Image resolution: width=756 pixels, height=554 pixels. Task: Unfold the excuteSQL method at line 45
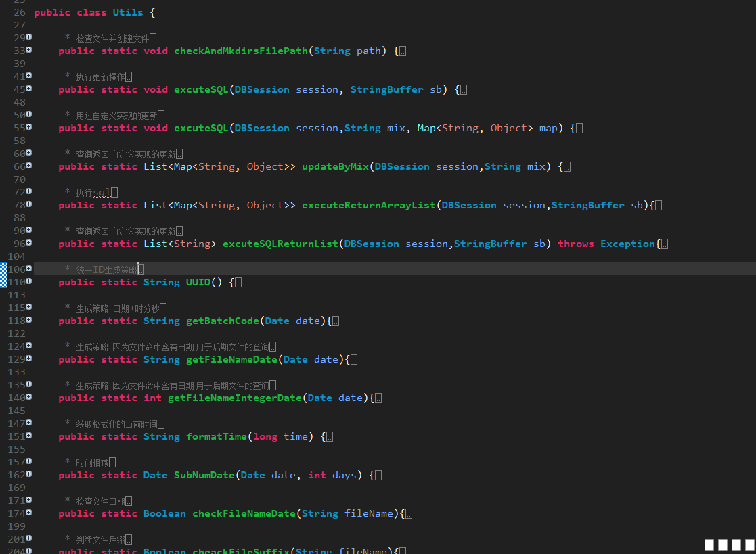point(29,89)
